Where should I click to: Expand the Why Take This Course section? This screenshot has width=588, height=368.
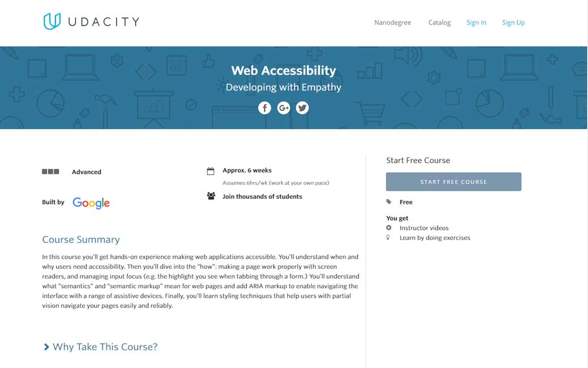click(x=46, y=347)
